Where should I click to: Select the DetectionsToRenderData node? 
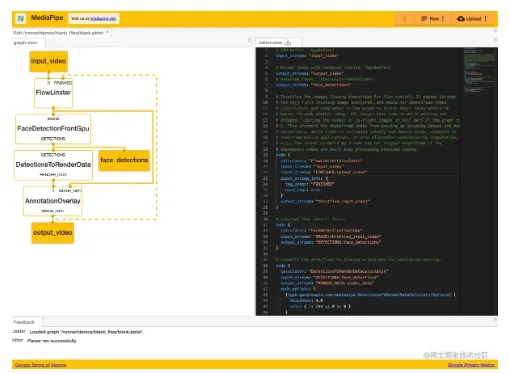click(x=53, y=165)
